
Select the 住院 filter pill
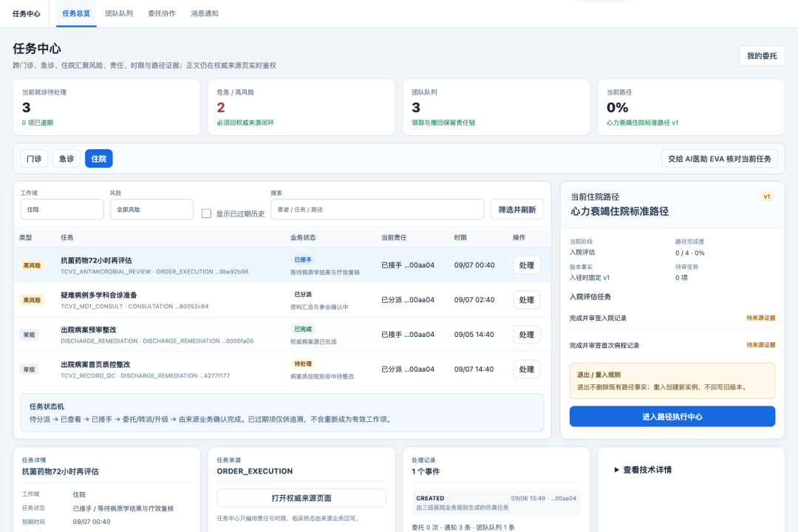(99, 159)
